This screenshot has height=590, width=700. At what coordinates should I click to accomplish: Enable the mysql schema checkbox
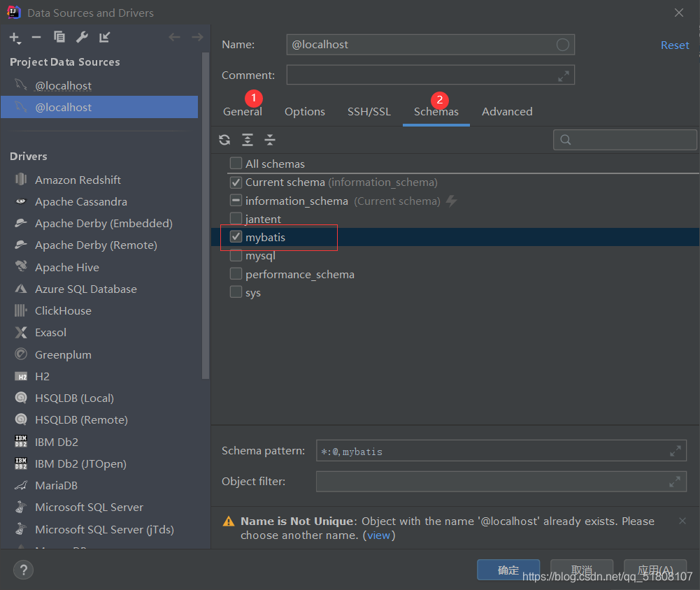click(x=236, y=255)
